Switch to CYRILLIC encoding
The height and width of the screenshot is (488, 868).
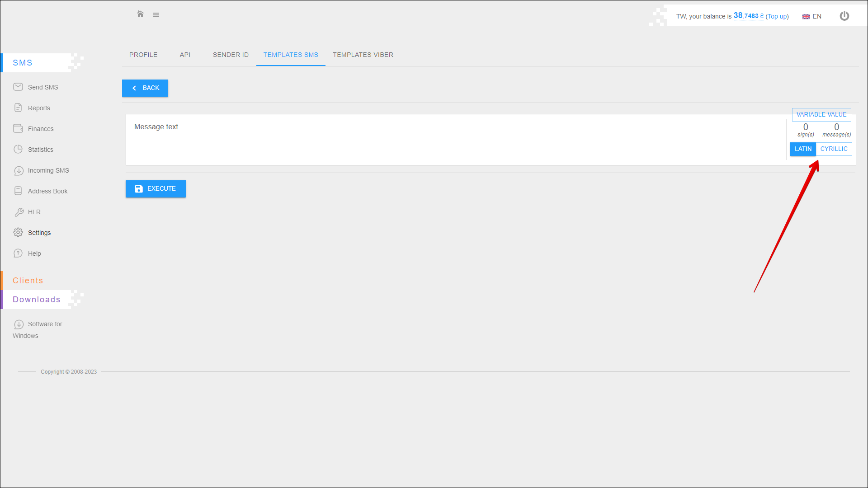click(834, 149)
